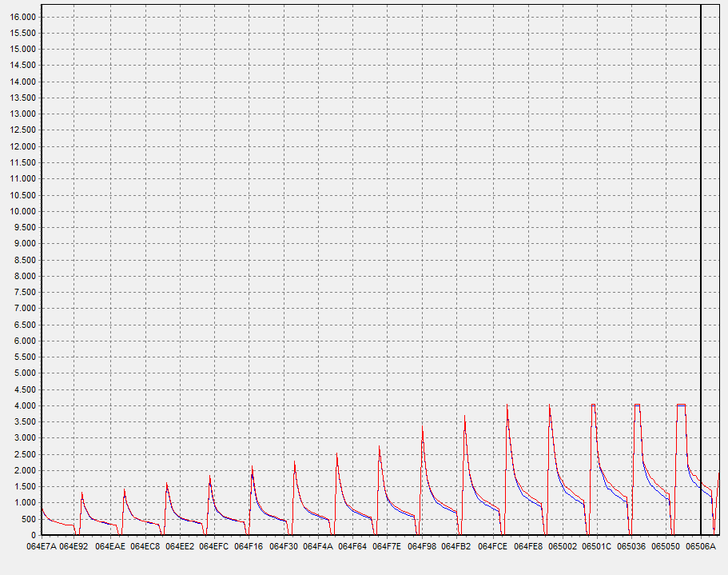Pick the 065002 x-axis address
Image resolution: width=728 pixels, height=575 pixels.
pos(563,547)
